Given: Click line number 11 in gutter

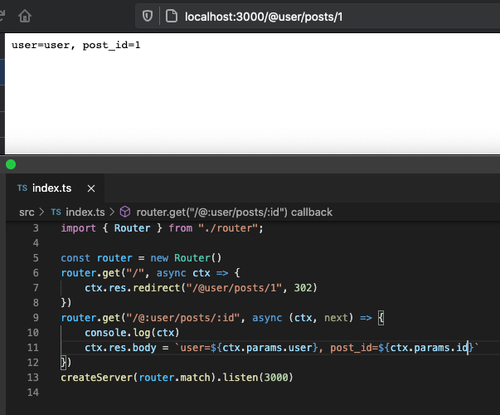Looking at the screenshot, I should click(33, 348).
